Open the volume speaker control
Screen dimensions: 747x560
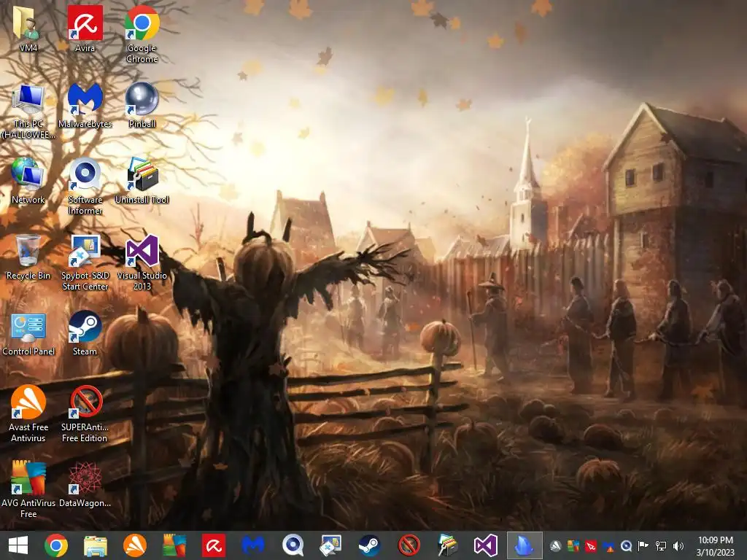coord(678,546)
